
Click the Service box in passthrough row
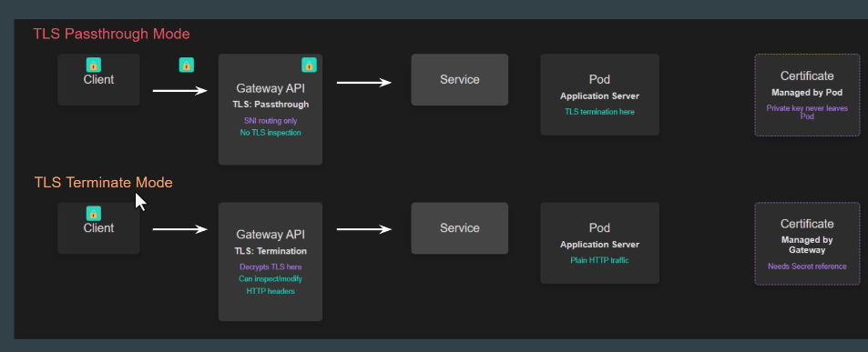pos(459,79)
